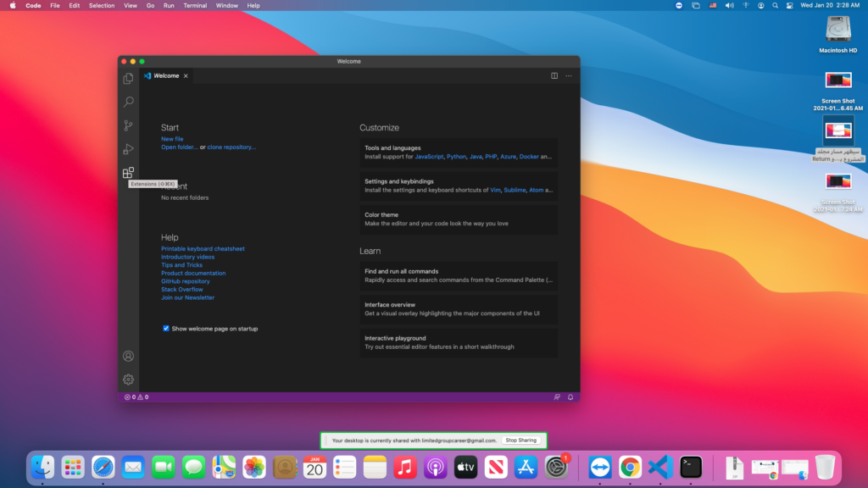Open Finder from the dock
The height and width of the screenshot is (488, 868).
tap(42, 468)
